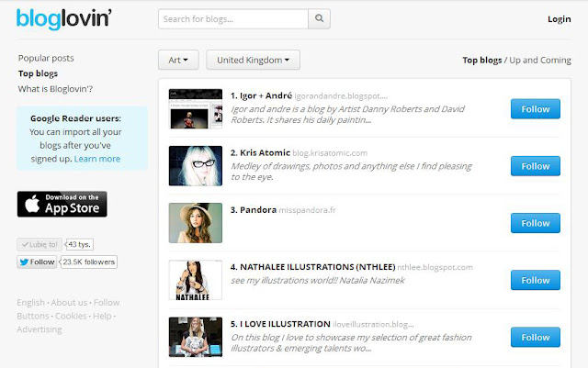
Task: Open the Kris Atomic blog thumbnail
Action: point(196,166)
